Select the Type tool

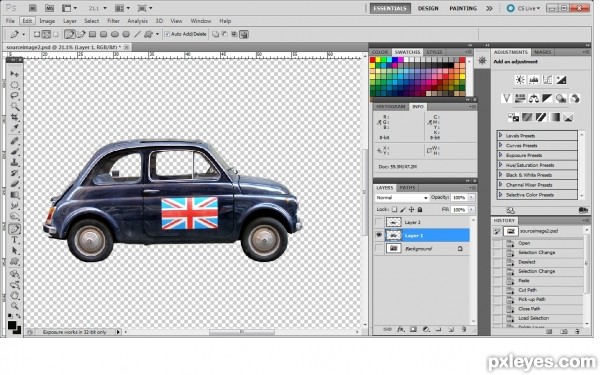[15, 240]
